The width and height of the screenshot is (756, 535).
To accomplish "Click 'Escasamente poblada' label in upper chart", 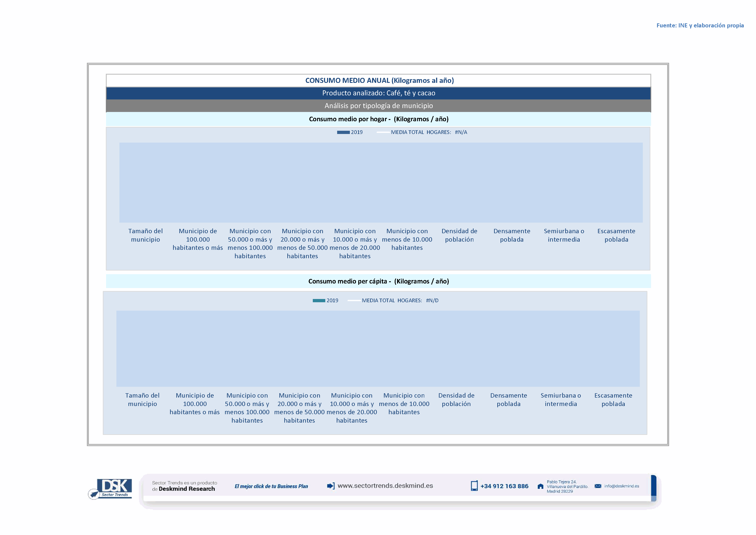I will click(x=616, y=235).
